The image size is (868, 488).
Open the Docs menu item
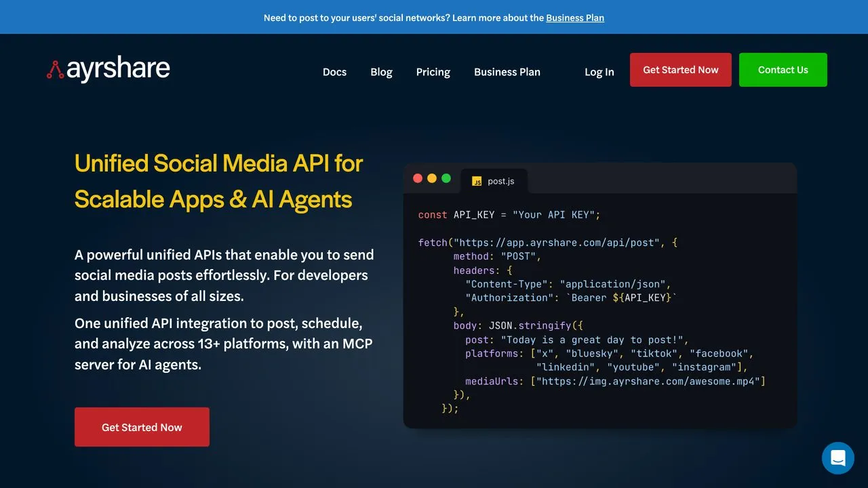(334, 72)
